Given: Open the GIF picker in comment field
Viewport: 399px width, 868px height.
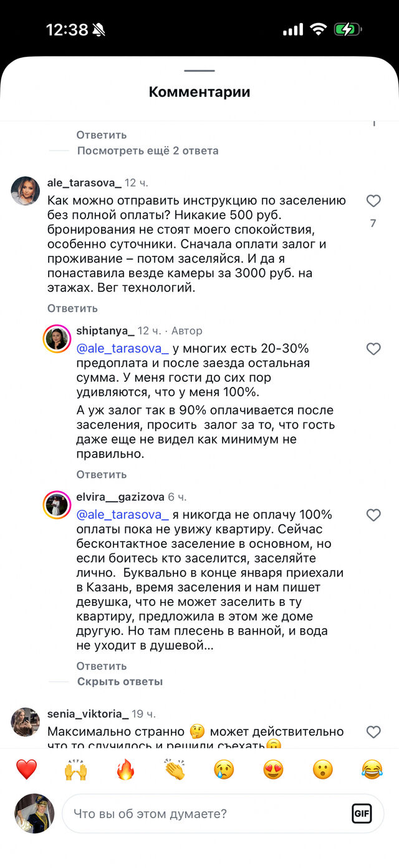Looking at the screenshot, I should (x=363, y=813).
